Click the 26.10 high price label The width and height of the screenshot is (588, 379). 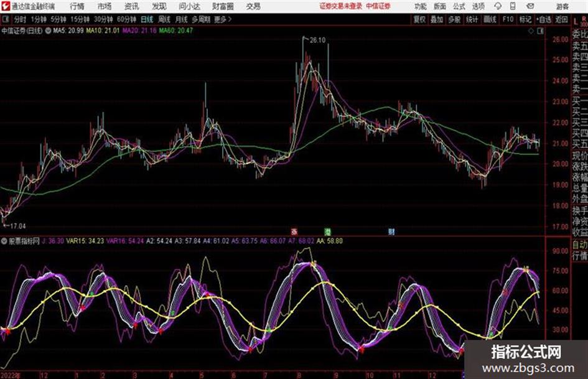tap(317, 40)
